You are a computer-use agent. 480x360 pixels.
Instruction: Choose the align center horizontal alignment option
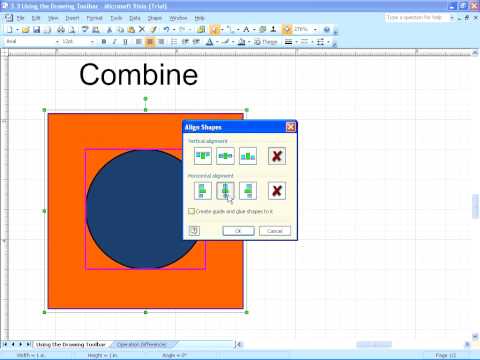tap(225, 191)
